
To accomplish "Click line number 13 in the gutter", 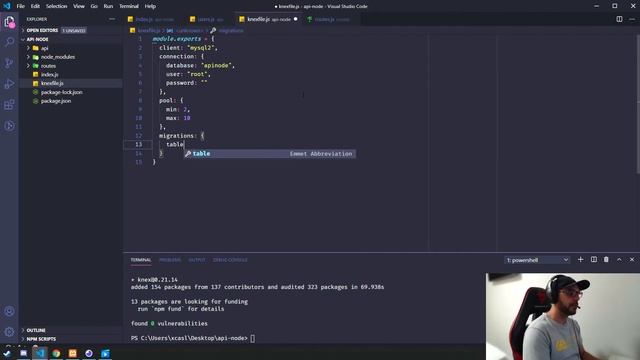I will coord(138,144).
